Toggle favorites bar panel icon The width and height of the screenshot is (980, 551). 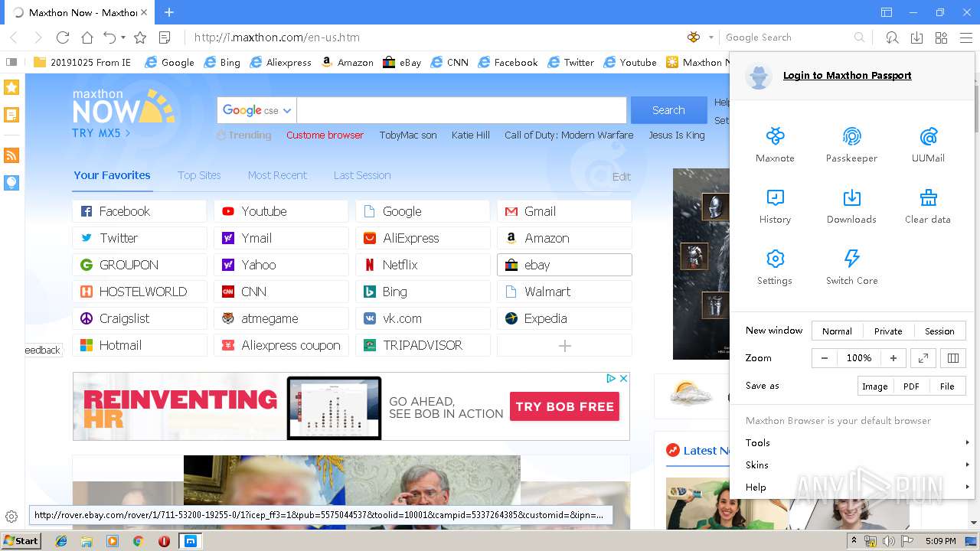coord(11,63)
